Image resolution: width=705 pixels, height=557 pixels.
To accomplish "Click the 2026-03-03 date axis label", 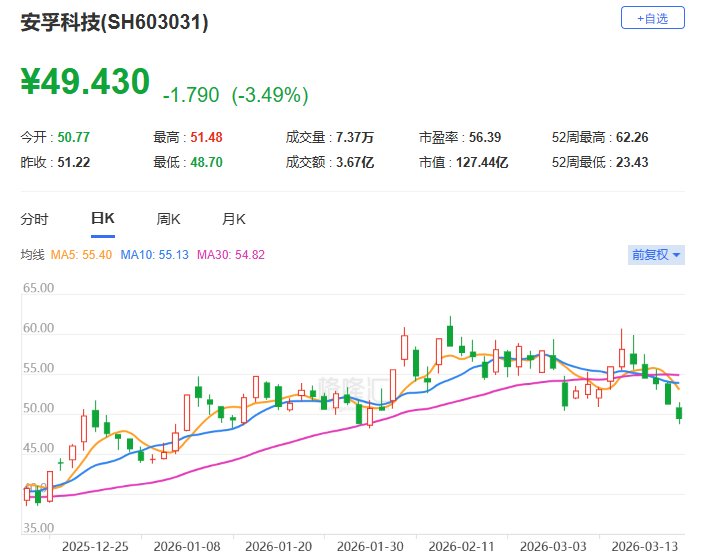I will click(553, 547).
